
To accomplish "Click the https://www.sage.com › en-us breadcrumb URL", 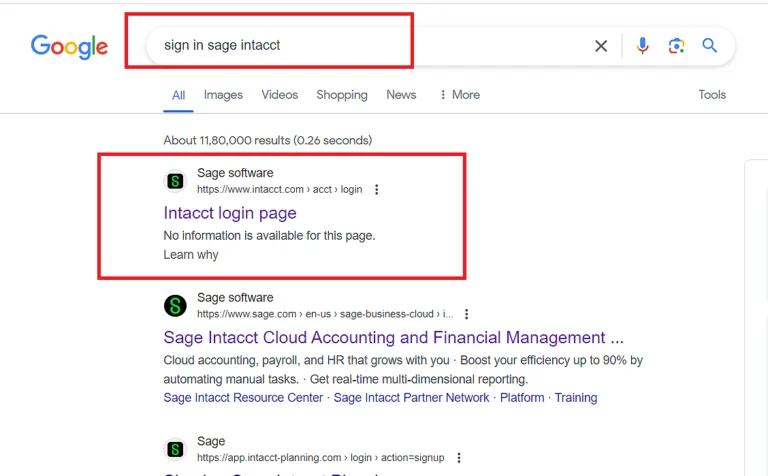I will point(325,314).
